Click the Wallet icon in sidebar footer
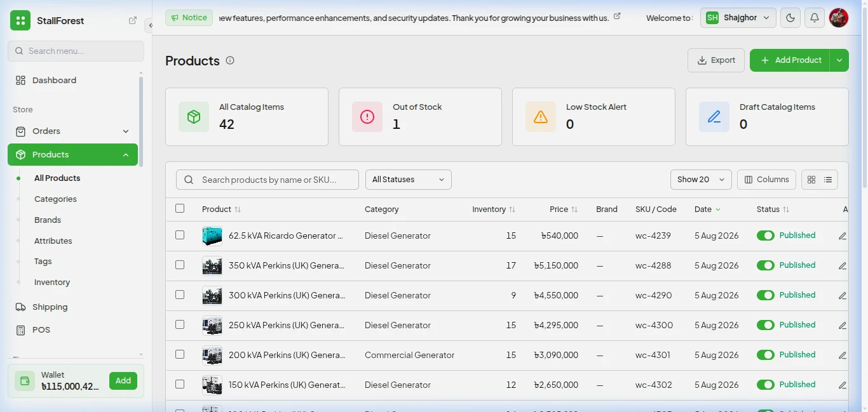The width and height of the screenshot is (868, 412). pos(25,381)
